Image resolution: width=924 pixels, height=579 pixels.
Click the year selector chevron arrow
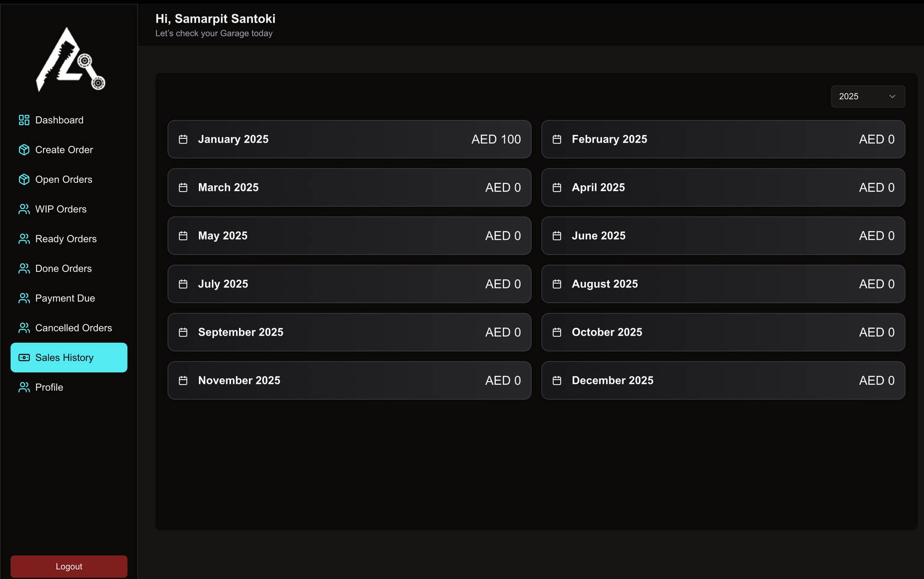click(892, 96)
